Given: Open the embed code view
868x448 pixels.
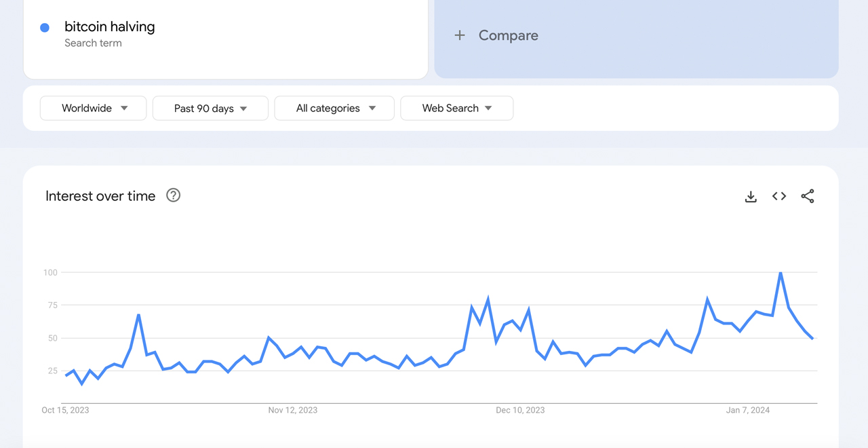Looking at the screenshot, I should (x=778, y=195).
